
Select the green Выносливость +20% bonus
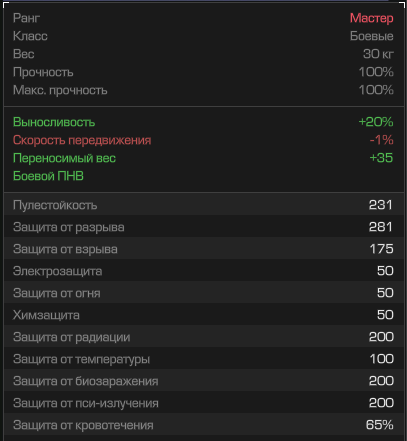(203, 122)
